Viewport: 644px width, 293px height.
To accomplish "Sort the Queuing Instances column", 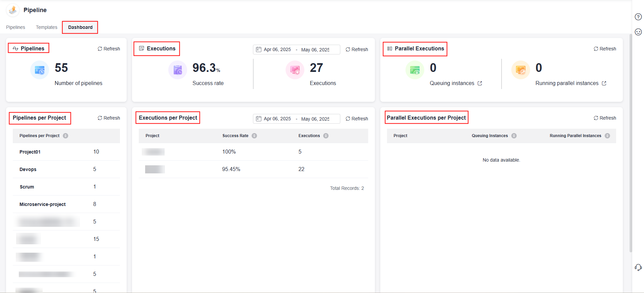I will [x=514, y=136].
